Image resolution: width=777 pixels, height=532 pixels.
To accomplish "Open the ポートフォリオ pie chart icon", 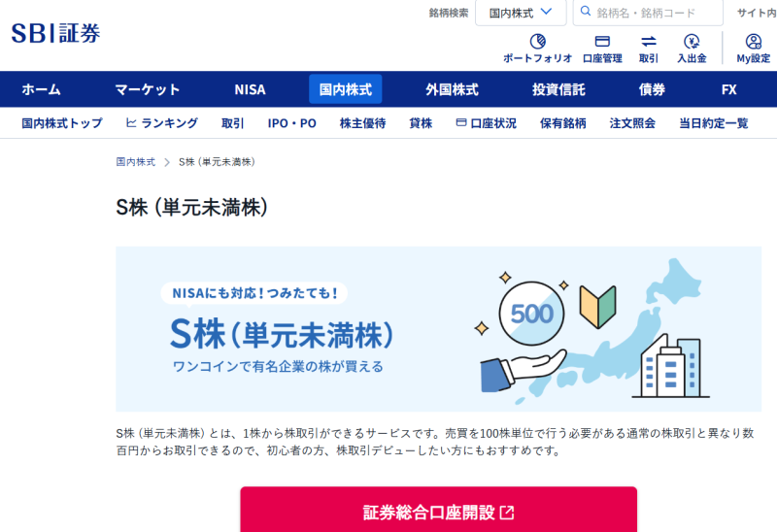I will 538,41.
